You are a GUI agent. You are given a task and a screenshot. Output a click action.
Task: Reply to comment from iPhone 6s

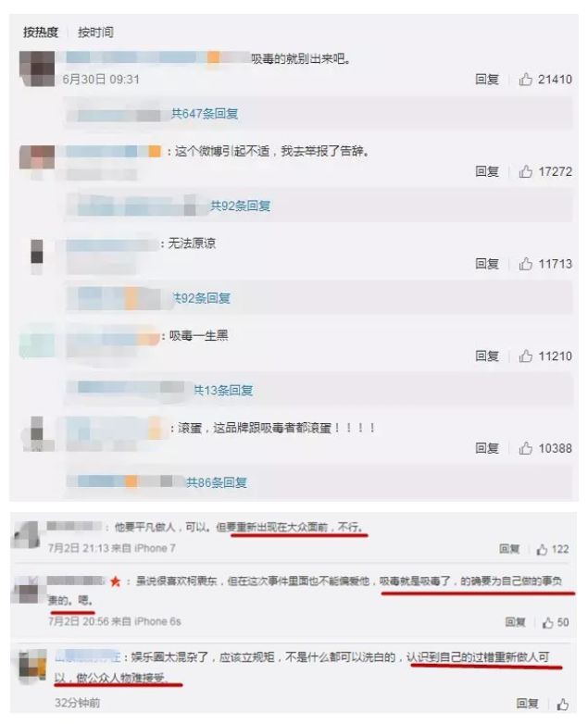tap(515, 622)
